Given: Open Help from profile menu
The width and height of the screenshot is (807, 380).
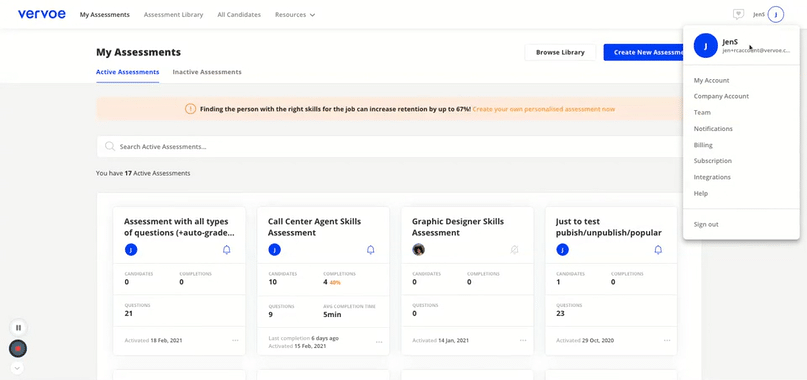Looking at the screenshot, I should (x=700, y=194).
